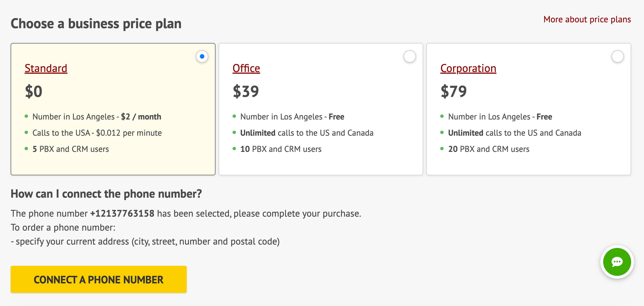Click the $39 price on Office plan
Viewport: 644px width, 306px height.
[246, 91]
